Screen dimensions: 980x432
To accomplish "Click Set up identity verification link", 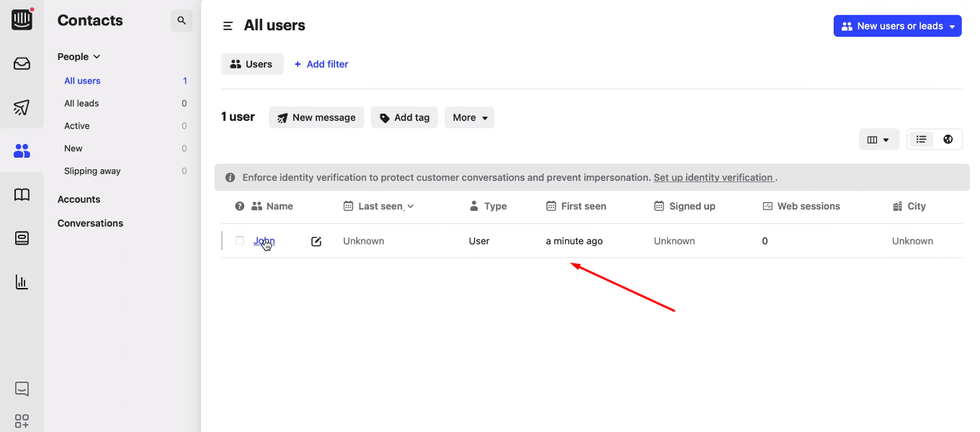I will (x=713, y=177).
